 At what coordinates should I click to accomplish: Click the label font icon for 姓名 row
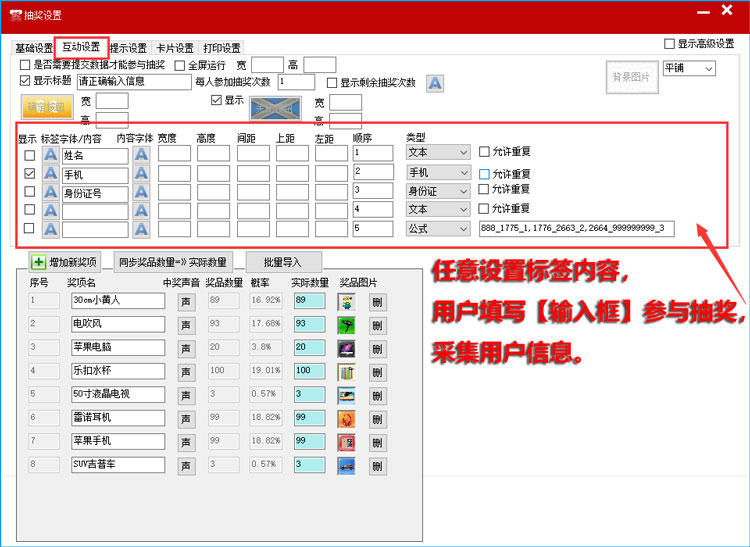tap(50, 155)
